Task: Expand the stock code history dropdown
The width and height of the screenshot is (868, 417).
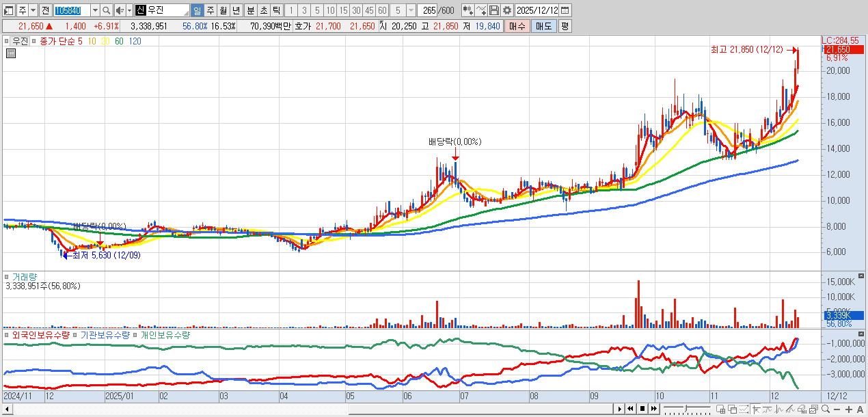Action: (96, 10)
